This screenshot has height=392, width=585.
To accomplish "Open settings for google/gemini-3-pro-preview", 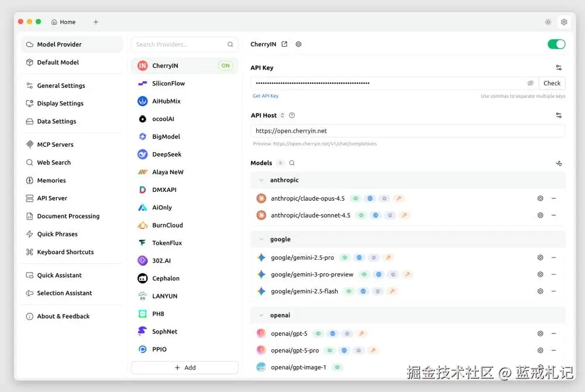I will (540, 274).
